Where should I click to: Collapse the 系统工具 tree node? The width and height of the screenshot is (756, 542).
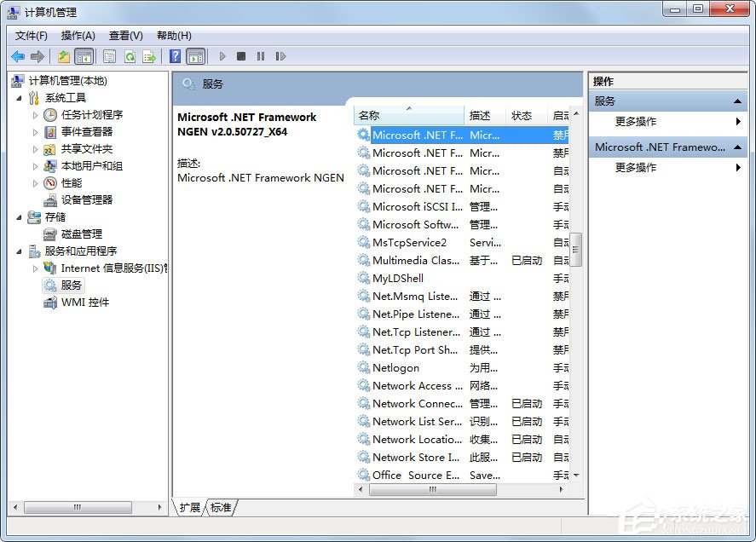click(20, 96)
